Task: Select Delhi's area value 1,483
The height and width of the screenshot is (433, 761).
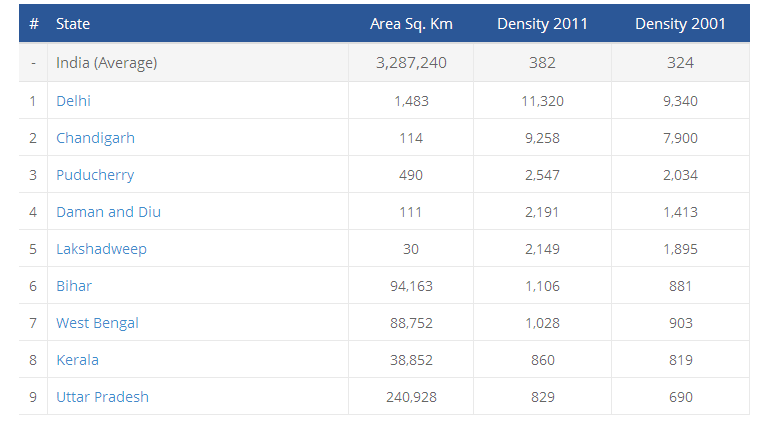Action: pyautogui.click(x=411, y=101)
